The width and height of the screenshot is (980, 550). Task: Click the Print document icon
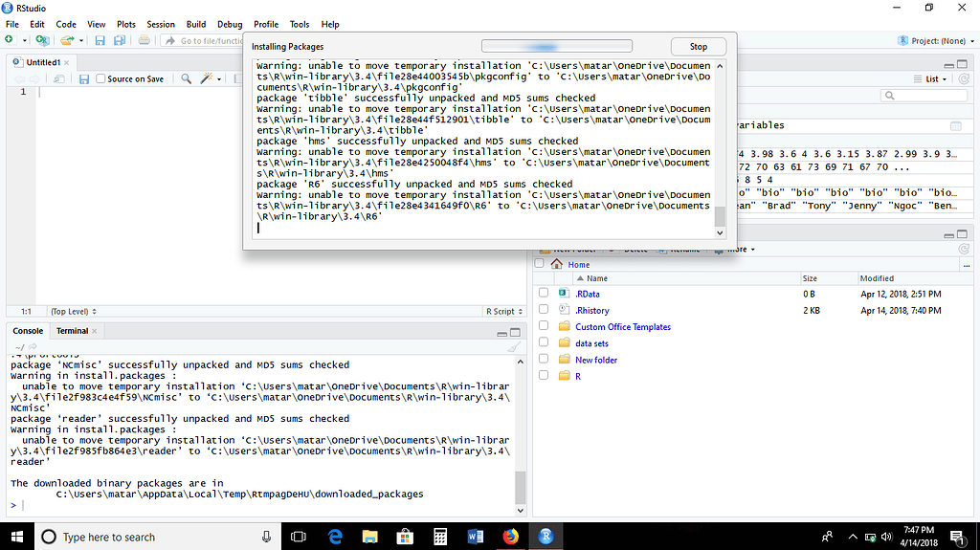tap(144, 40)
